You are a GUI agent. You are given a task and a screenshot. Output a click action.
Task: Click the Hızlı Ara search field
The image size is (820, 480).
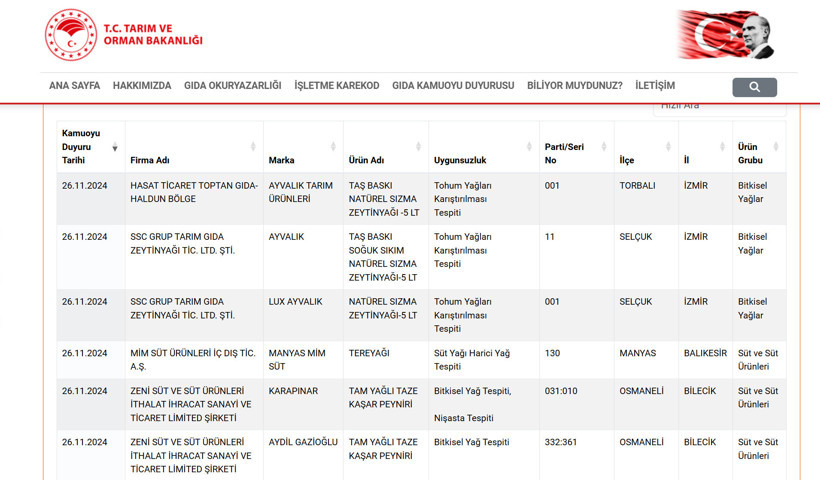point(719,108)
